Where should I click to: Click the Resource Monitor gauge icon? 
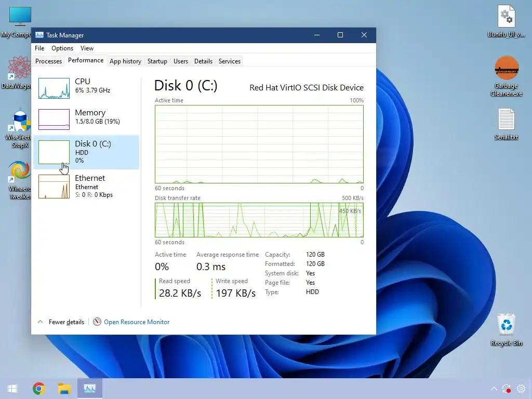coord(97,322)
